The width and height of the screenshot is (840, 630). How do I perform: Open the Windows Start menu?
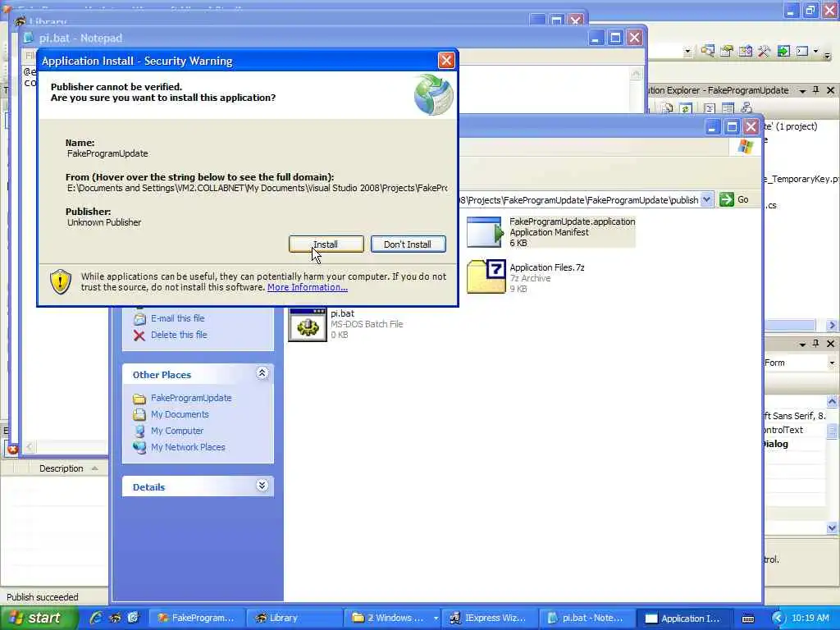click(x=39, y=619)
